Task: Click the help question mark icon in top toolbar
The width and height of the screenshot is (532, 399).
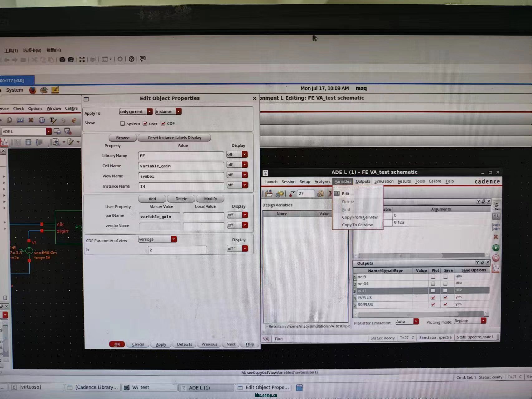Action: point(132,59)
